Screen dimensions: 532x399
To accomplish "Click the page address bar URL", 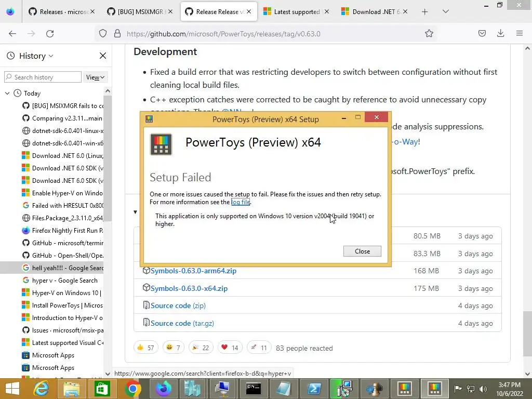I will pyautogui.click(x=223, y=34).
